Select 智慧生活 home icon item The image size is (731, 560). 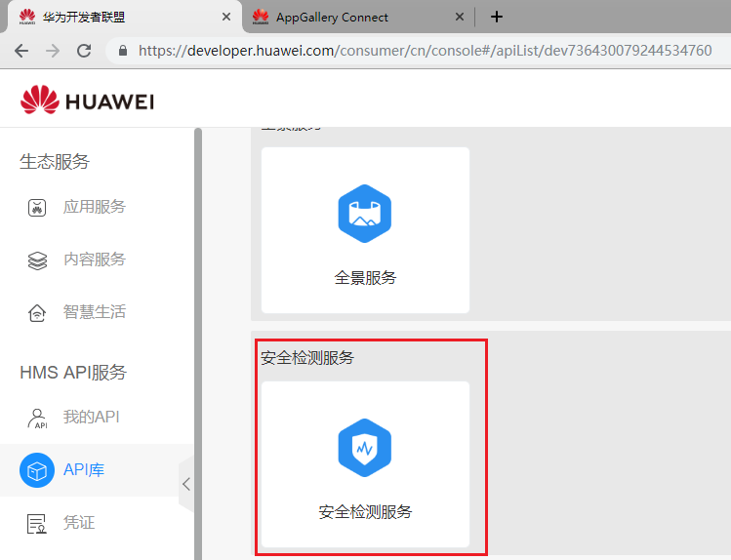(x=37, y=313)
